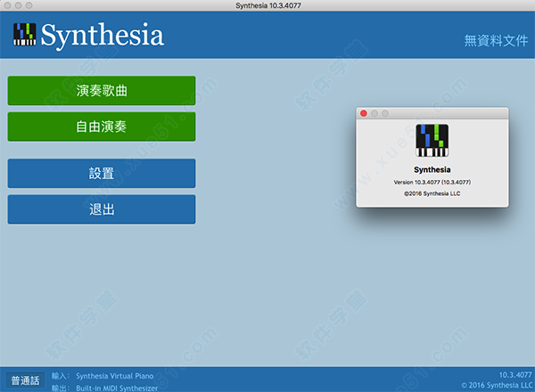The width and height of the screenshot is (535, 392).
Task: Open 自由演奏 free play mode
Action: tap(102, 127)
